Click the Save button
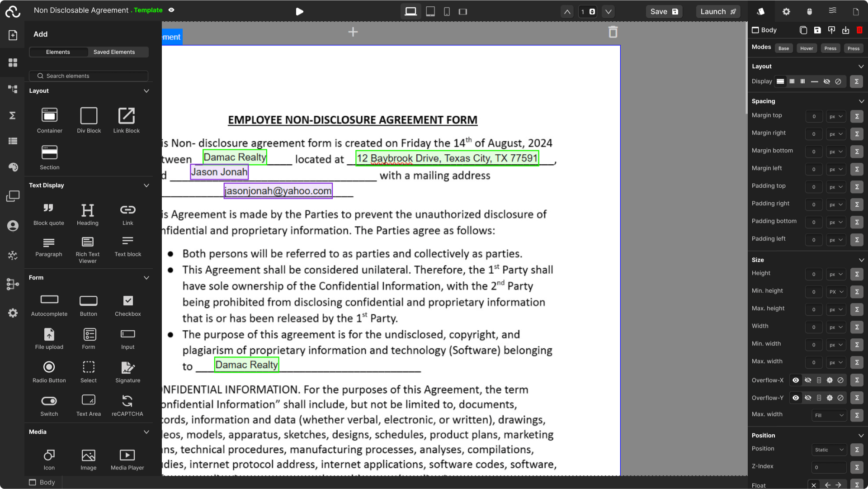Image resolution: width=868 pixels, height=489 pixels. pyautogui.click(x=664, y=12)
